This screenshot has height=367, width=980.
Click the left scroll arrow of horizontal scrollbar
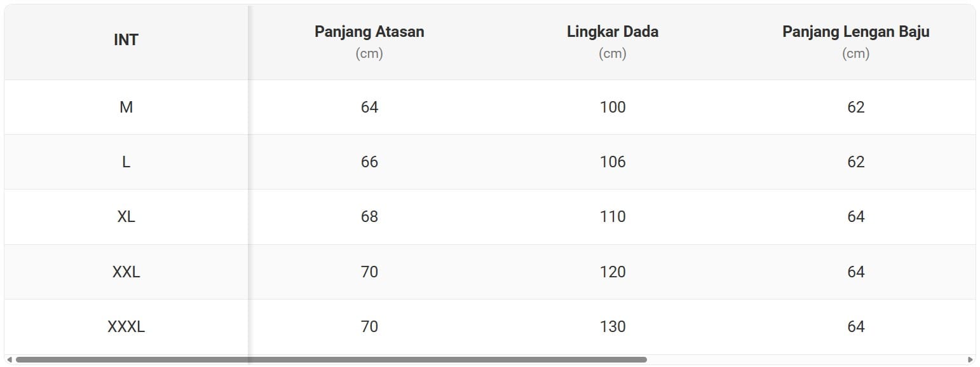click(x=9, y=360)
